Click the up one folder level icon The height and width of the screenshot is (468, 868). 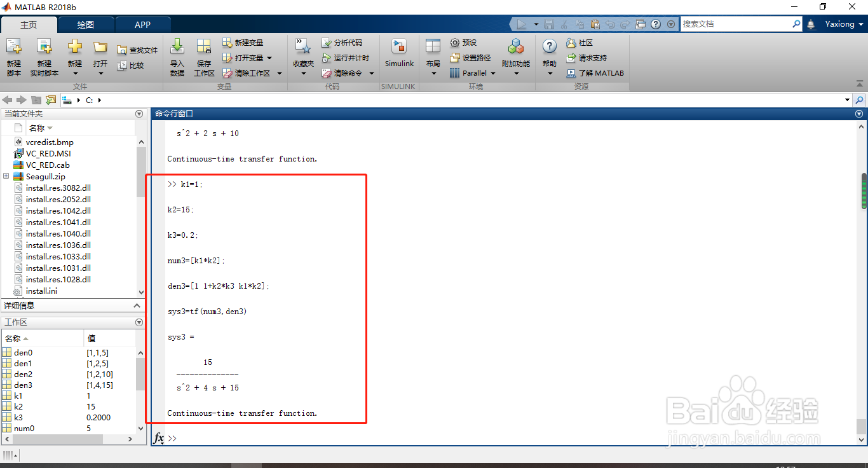(x=36, y=100)
